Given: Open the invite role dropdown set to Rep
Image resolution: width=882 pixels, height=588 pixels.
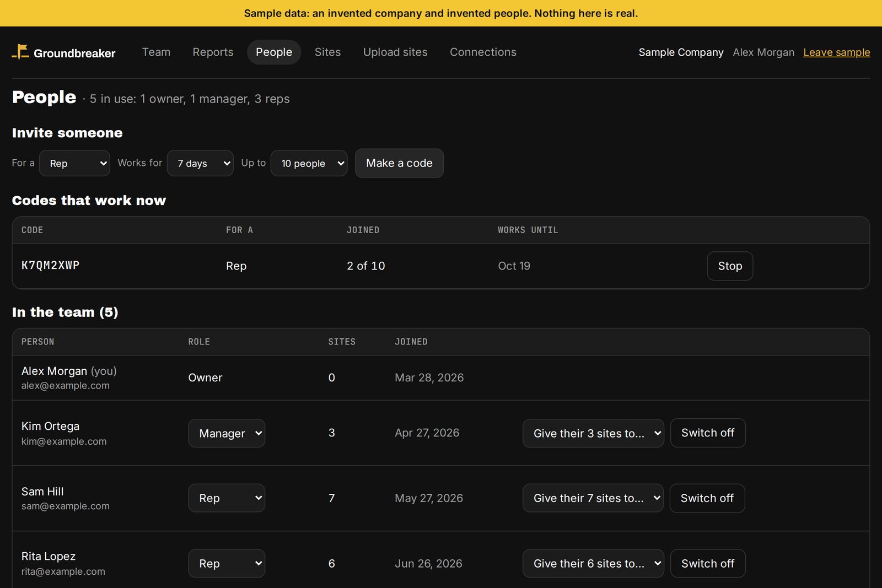Looking at the screenshot, I should [74, 163].
